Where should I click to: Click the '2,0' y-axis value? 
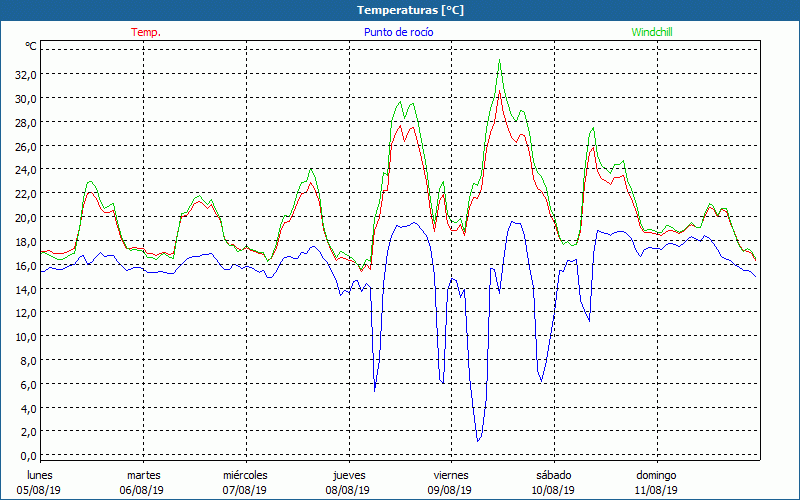(x=29, y=432)
